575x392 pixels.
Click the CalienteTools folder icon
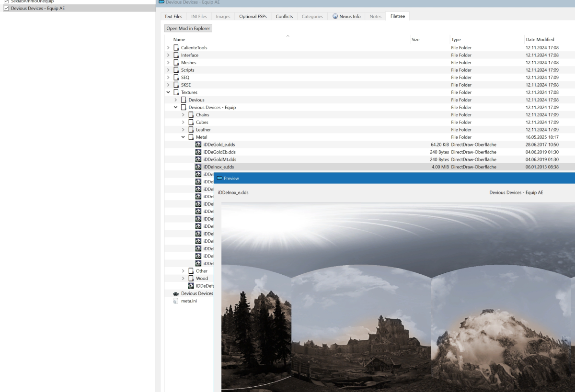coord(176,48)
